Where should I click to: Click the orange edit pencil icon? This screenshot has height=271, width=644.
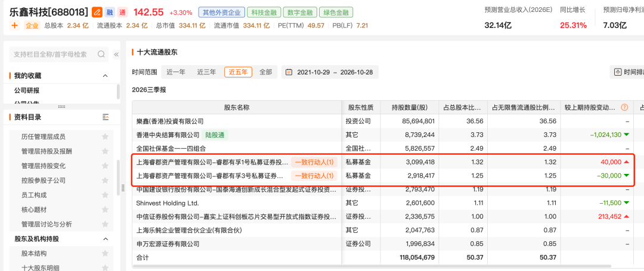[97, 13]
